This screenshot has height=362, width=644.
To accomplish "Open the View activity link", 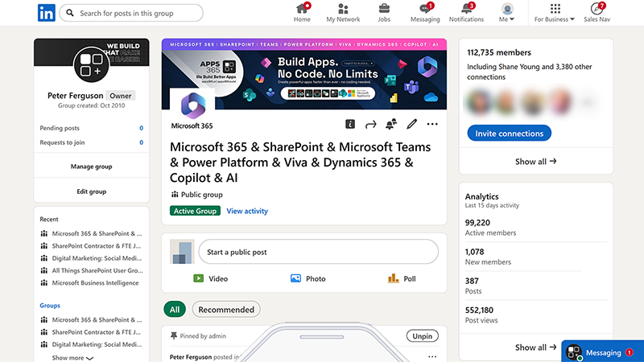I will coord(247,211).
